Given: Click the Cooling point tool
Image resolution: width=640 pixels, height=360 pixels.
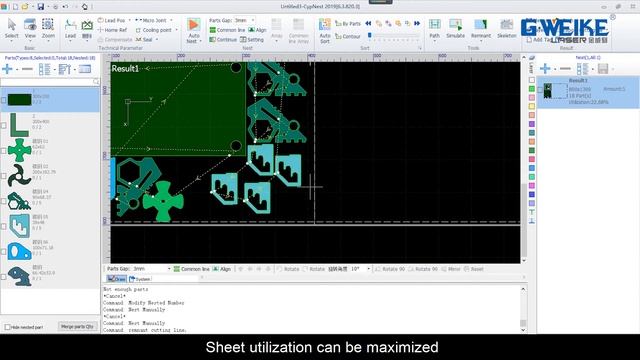Looking at the screenshot, I should click(153, 30).
